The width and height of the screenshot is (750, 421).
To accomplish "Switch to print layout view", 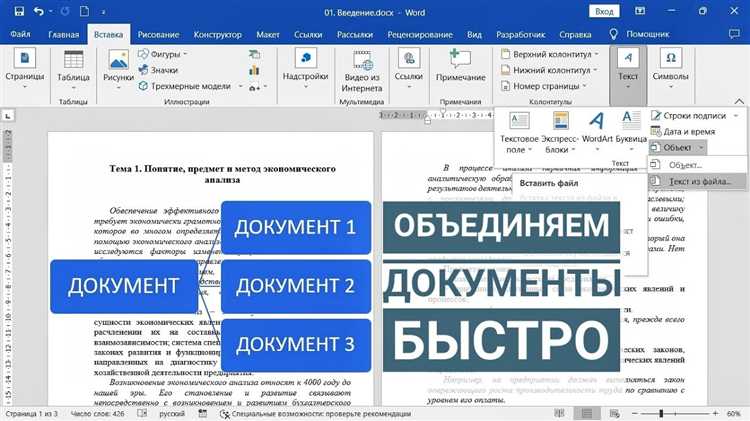I will point(587,413).
